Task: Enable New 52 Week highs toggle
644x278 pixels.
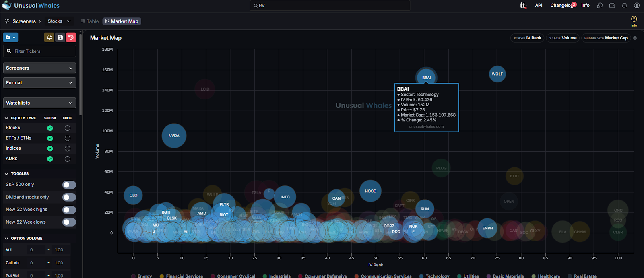Action: click(x=69, y=210)
